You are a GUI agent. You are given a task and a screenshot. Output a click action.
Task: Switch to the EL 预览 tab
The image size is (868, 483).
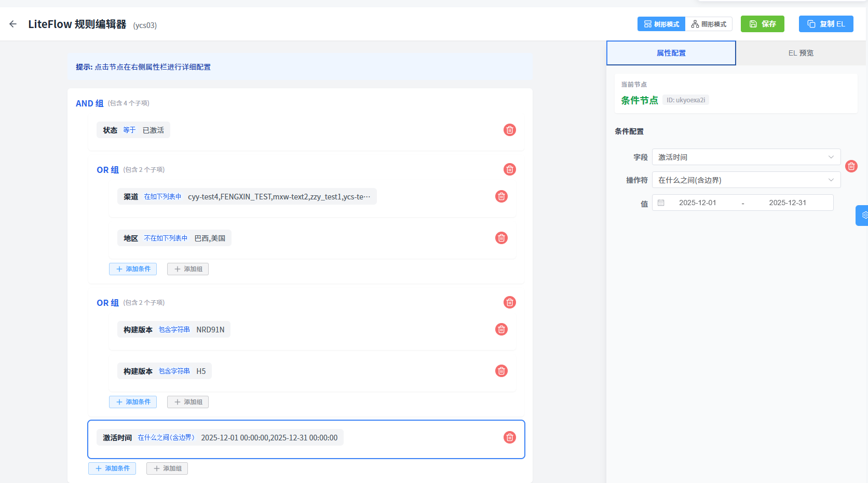click(801, 53)
